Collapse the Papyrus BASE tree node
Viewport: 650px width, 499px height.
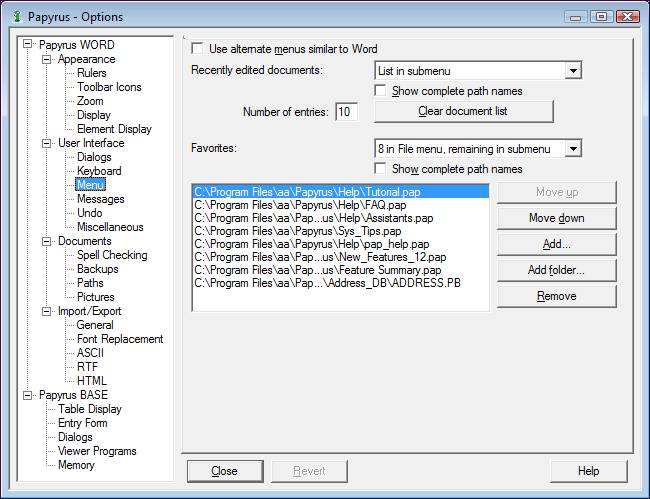tap(27, 395)
